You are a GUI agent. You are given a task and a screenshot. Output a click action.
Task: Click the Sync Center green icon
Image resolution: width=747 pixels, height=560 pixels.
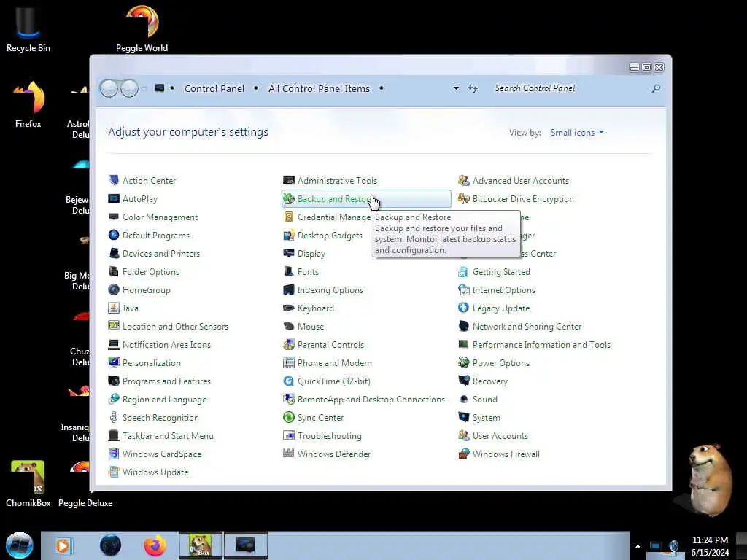[x=289, y=417]
